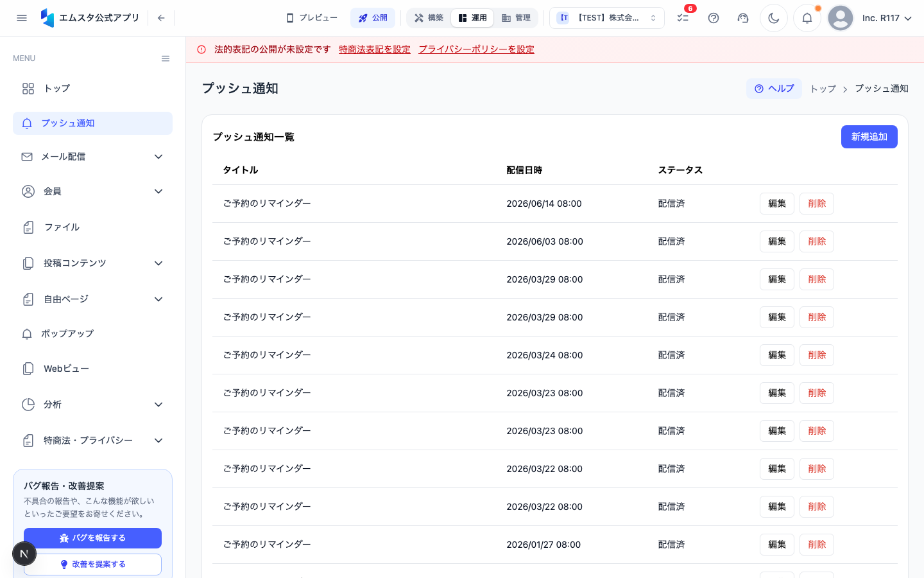Open the help question mark icon
The image size is (924, 578).
pos(714,18)
